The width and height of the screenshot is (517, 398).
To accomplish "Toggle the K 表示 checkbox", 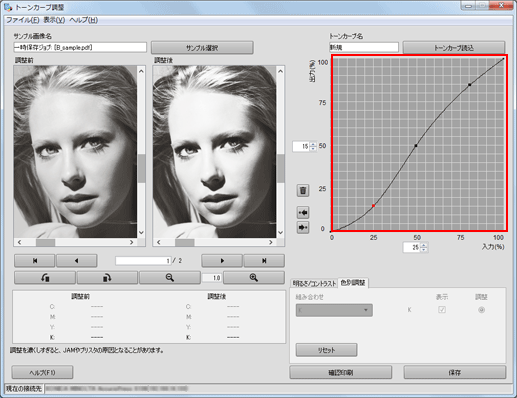I will tap(442, 310).
